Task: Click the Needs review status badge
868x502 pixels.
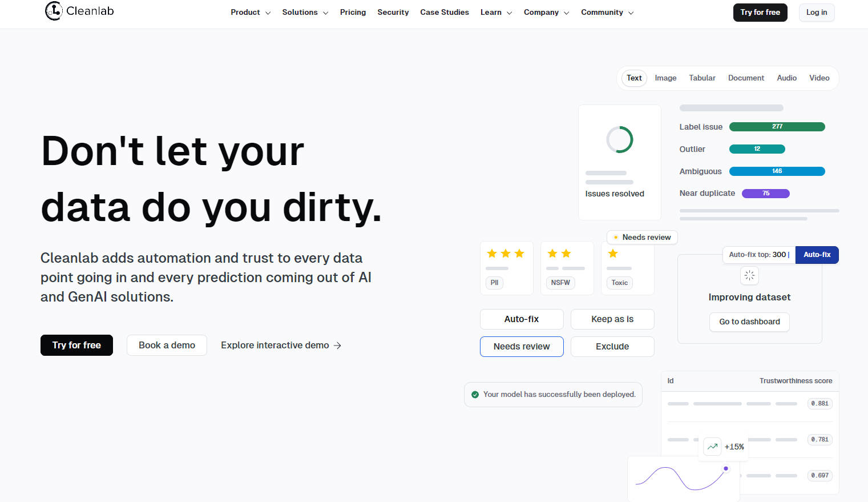Action: 642,238
